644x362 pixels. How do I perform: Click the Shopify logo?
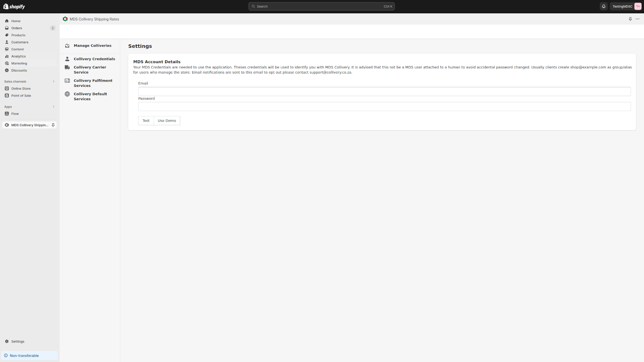14,6
